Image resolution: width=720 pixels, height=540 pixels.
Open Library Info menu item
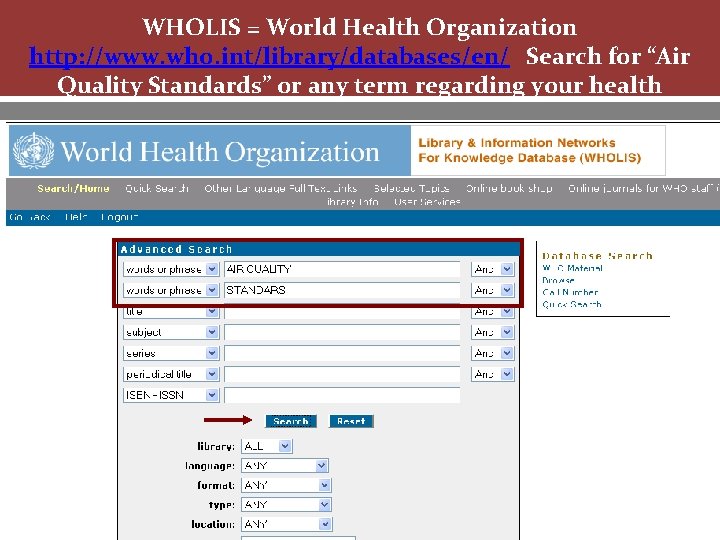[x=353, y=202]
